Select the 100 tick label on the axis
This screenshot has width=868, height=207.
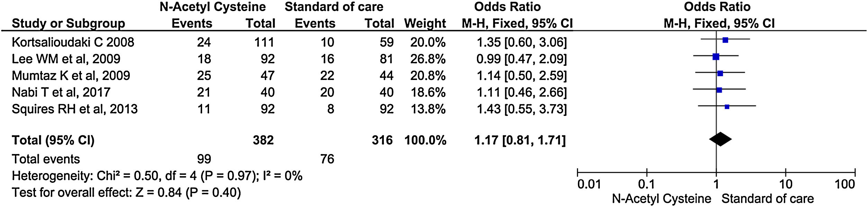pos(844,184)
